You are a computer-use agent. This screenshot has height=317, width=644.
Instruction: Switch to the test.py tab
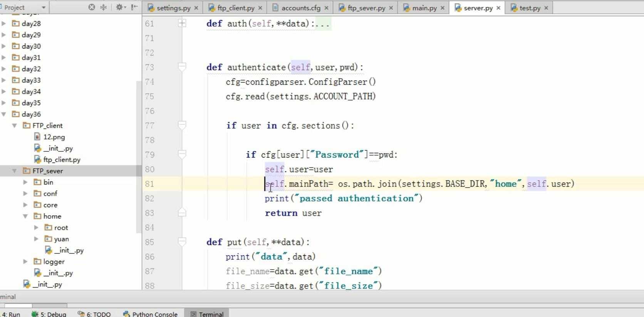coord(530,8)
